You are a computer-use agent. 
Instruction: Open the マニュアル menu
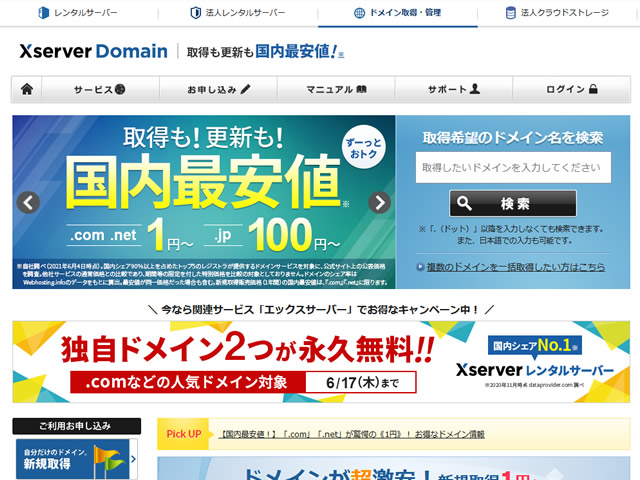[x=336, y=89]
